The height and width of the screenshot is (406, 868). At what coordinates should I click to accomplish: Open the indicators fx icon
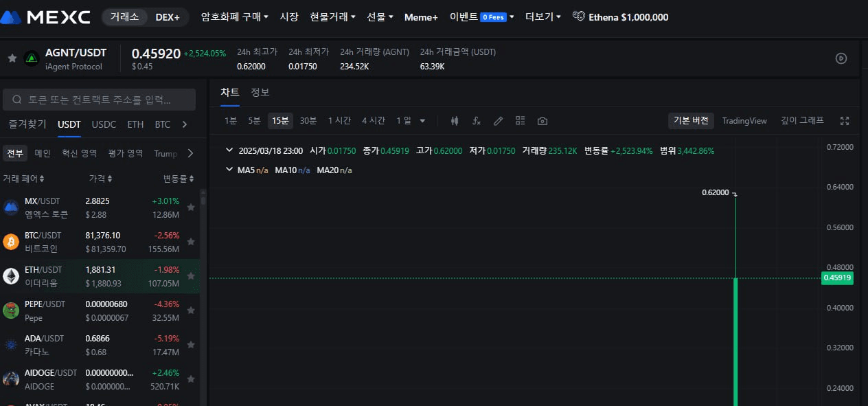tap(476, 121)
